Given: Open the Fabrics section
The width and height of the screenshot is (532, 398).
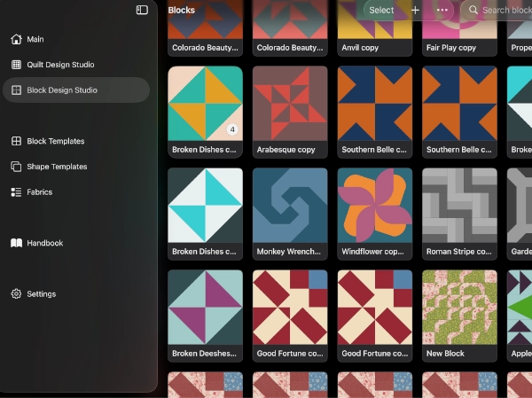Looking at the screenshot, I should (x=76, y=192).
